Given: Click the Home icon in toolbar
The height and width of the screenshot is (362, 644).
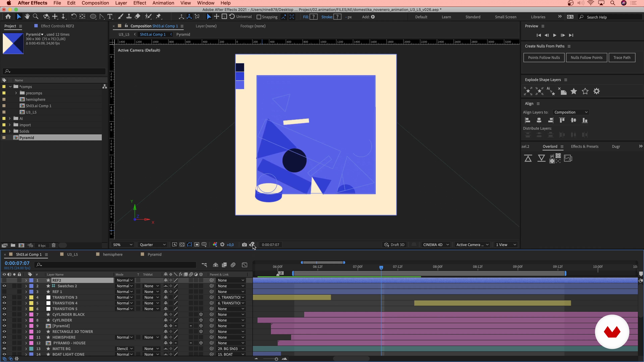Looking at the screenshot, I should click(x=8, y=16).
